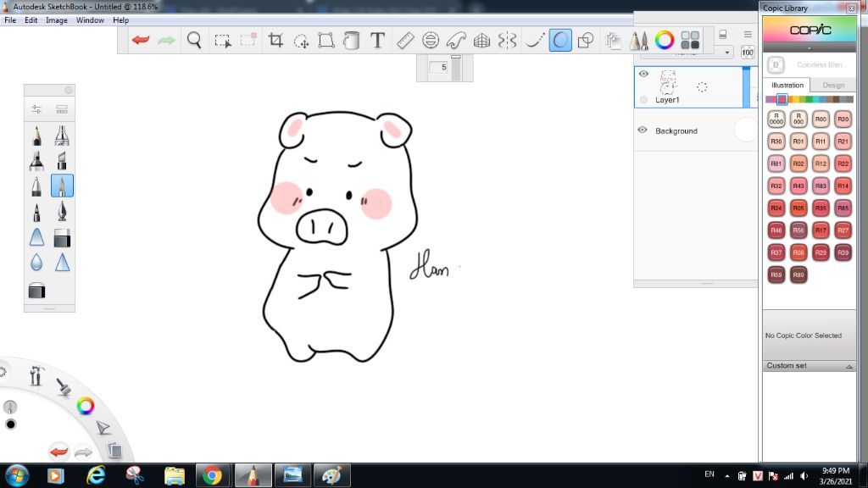The height and width of the screenshot is (488, 868).
Task: Pick the ink pen nib brush in the palette
Action: click(x=62, y=211)
